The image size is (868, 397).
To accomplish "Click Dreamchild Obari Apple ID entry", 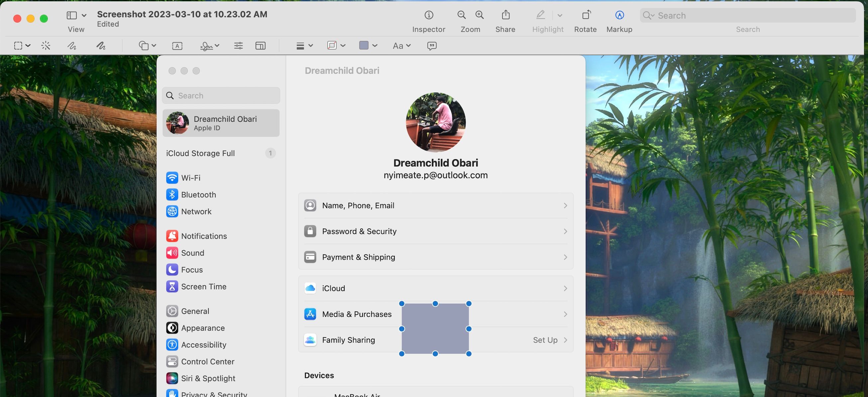I will [221, 122].
